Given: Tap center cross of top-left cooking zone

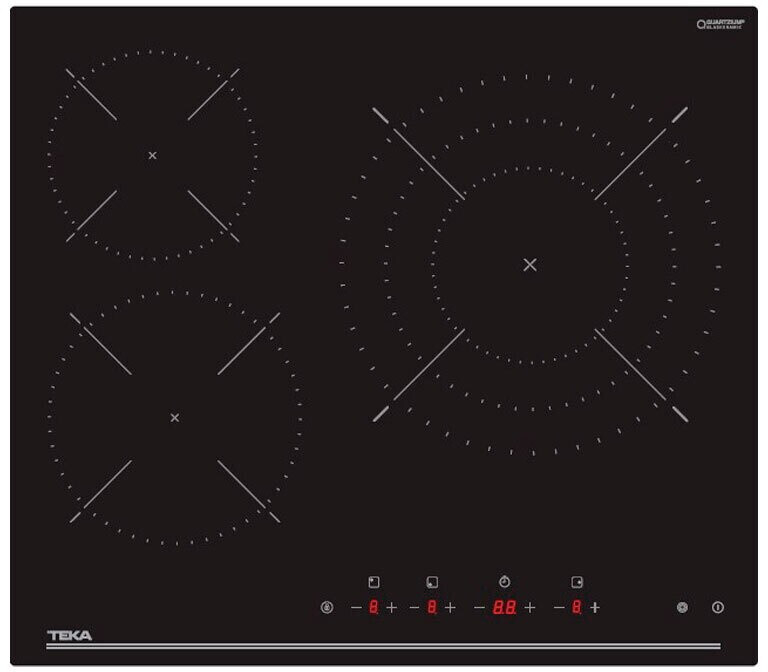Looking at the screenshot, I should click(152, 155).
